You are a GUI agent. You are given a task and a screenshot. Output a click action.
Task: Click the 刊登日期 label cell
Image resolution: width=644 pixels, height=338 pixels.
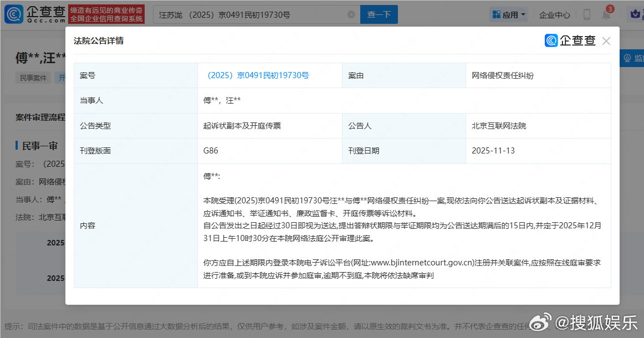tap(403, 151)
